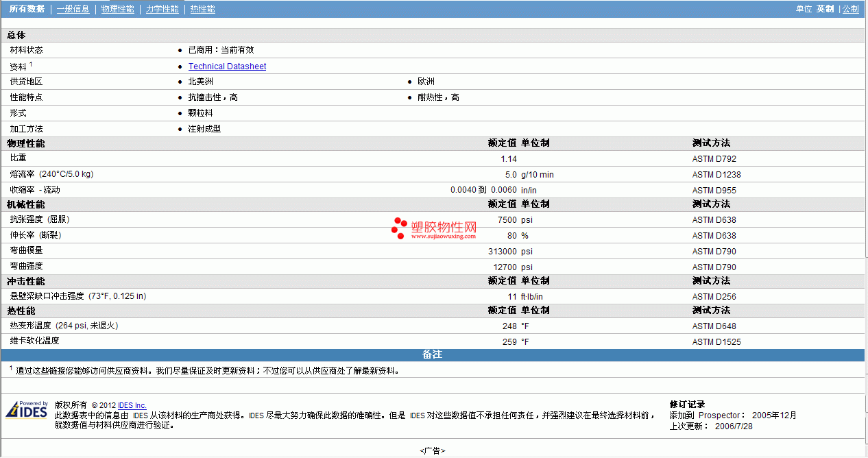This screenshot has width=868, height=458.
Task: Select the 伸长率 (断裂) row label
Action: point(36,235)
